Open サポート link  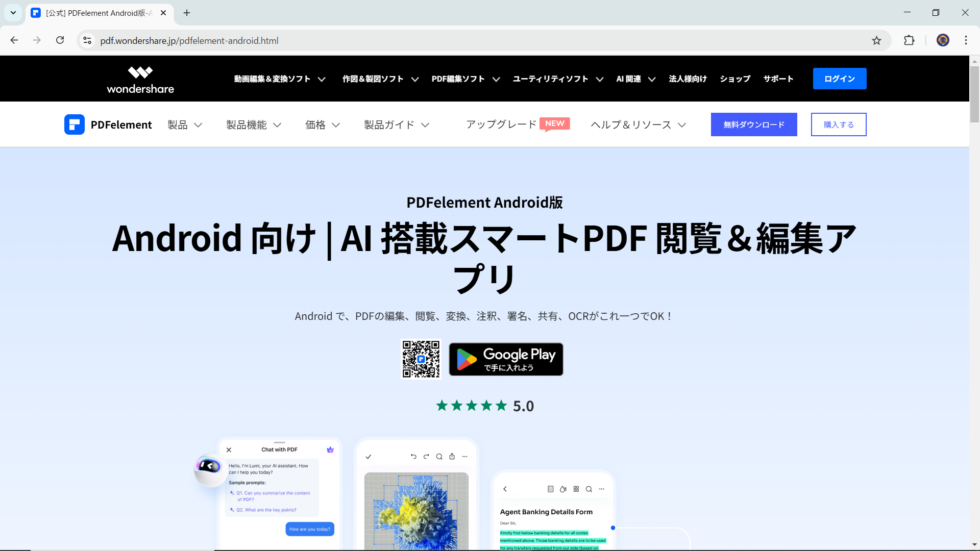pyautogui.click(x=778, y=79)
